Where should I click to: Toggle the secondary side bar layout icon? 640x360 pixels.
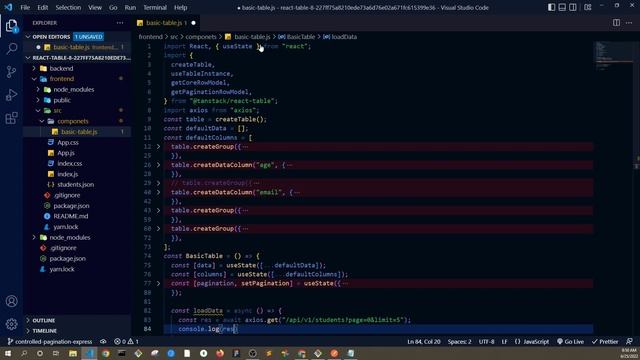point(573,7)
